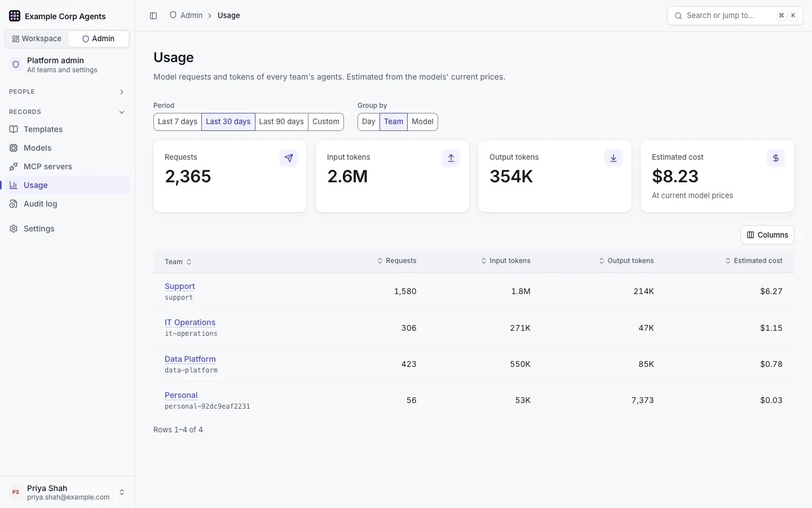
Task: Open the IT Operations team link
Action: coord(190,322)
